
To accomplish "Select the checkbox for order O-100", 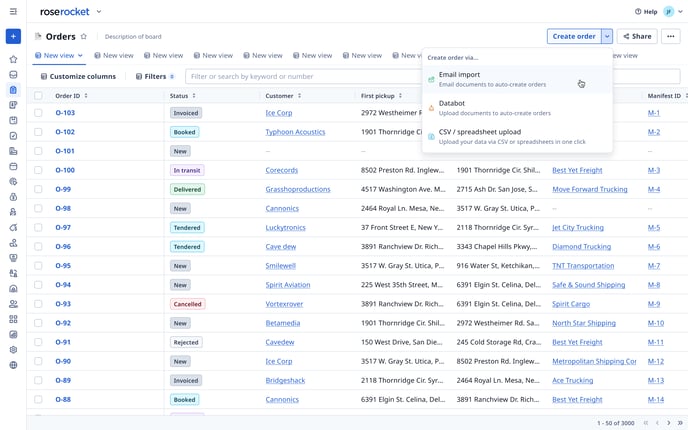I will [x=38, y=170].
